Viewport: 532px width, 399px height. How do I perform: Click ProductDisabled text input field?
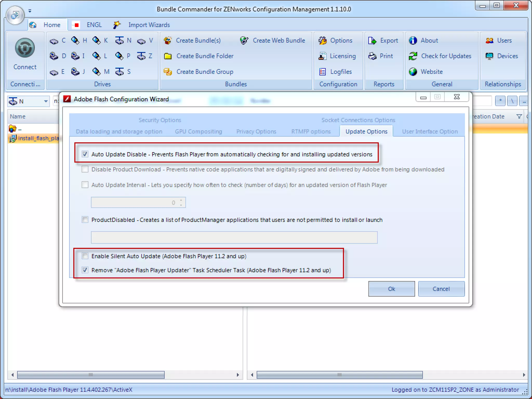234,237
